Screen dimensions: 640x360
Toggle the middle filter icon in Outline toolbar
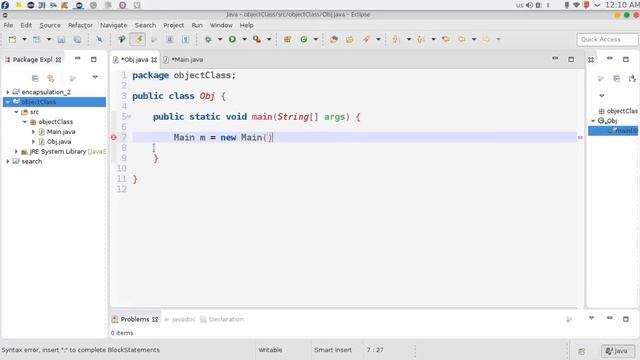coord(616,78)
